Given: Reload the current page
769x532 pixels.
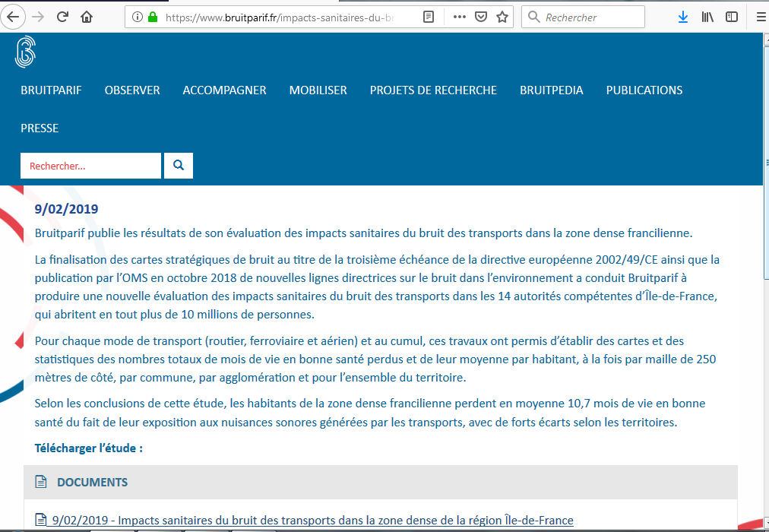Looking at the screenshot, I should [62, 17].
